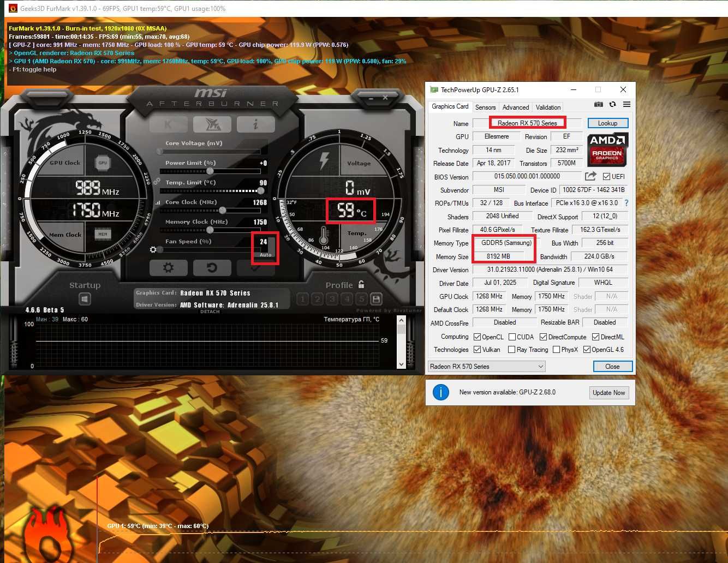Open the Afterburner information (i) button
728x563 pixels.
point(256,124)
